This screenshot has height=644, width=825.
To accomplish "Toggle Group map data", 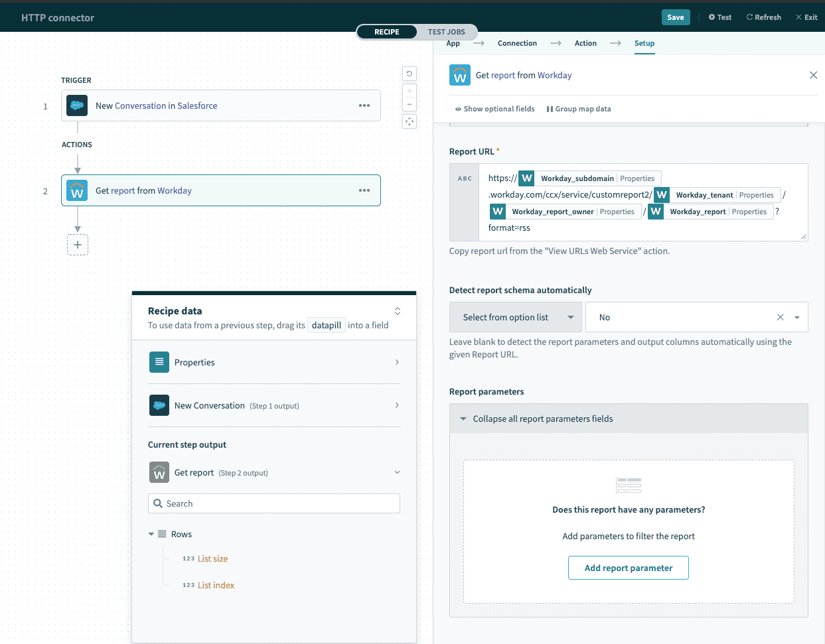I will coord(579,109).
